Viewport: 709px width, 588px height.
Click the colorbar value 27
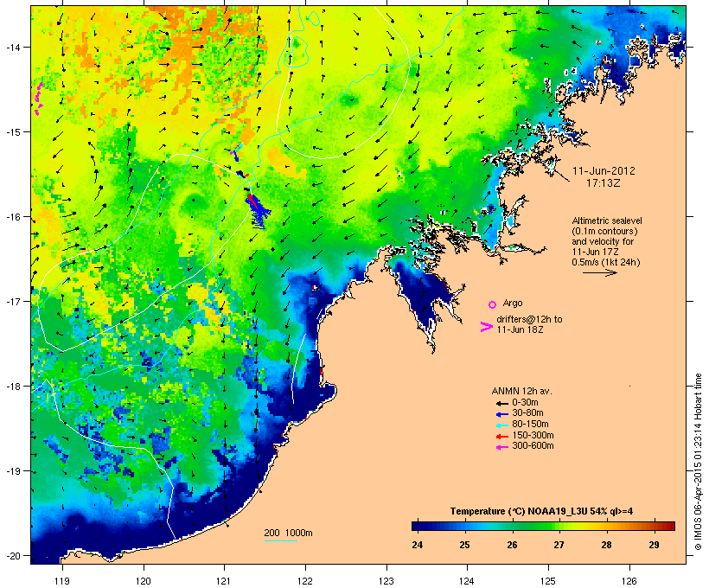pyautogui.click(x=559, y=545)
